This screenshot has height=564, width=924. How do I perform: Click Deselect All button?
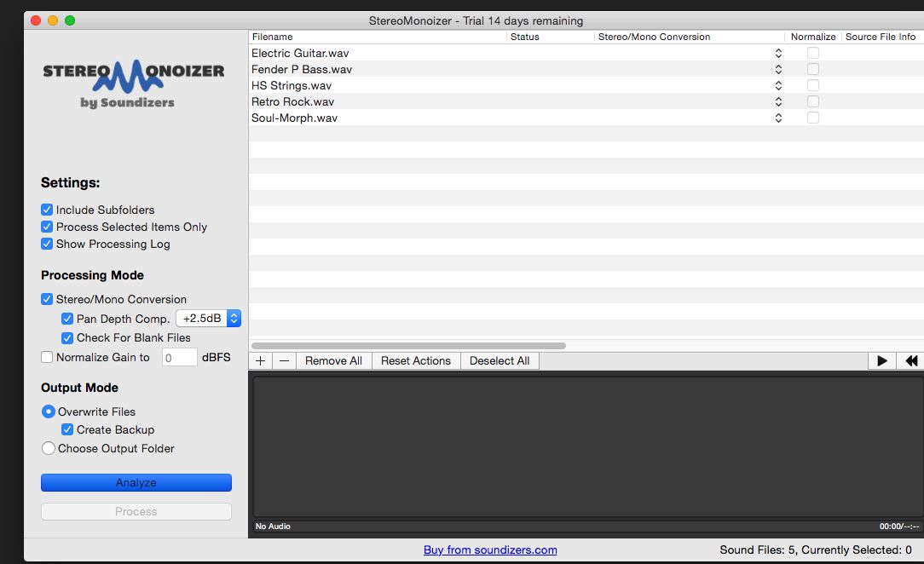point(500,361)
